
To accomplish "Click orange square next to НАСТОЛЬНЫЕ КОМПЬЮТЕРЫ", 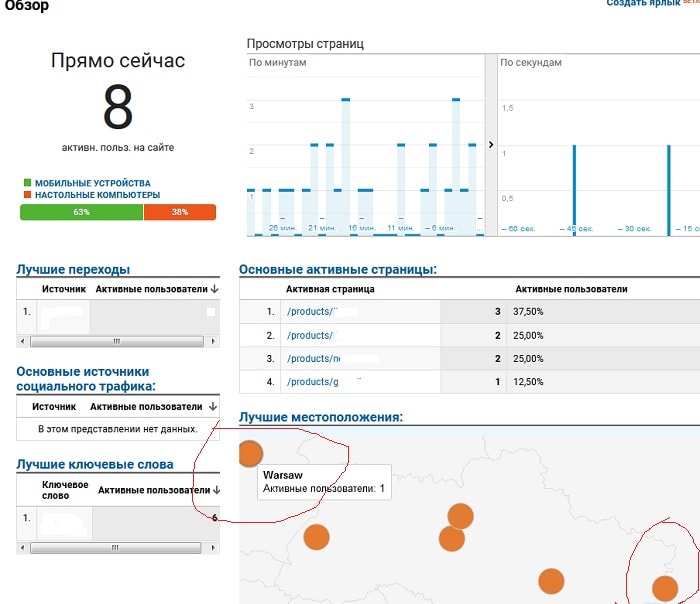I will tap(27, 195).
